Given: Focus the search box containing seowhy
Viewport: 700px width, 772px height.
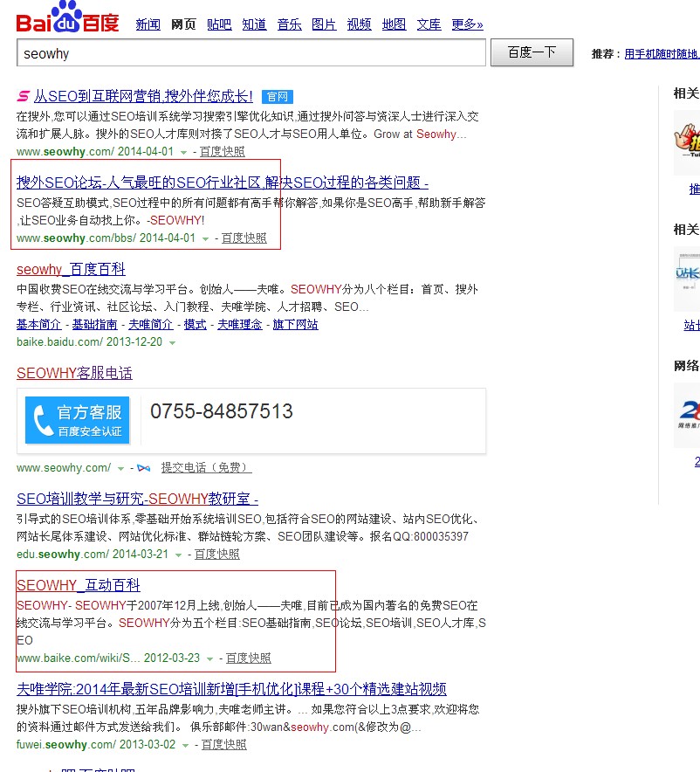Looking at the screenshot, I should tap(250, 53).
